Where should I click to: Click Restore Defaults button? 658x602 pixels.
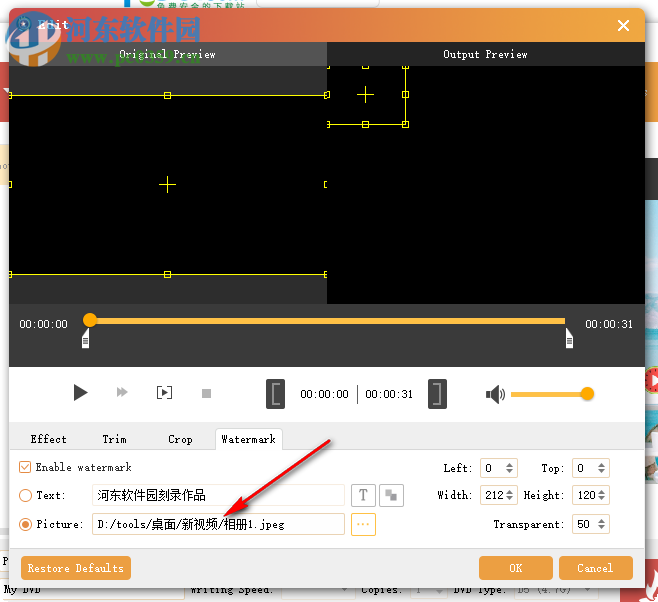coord(76,568)
